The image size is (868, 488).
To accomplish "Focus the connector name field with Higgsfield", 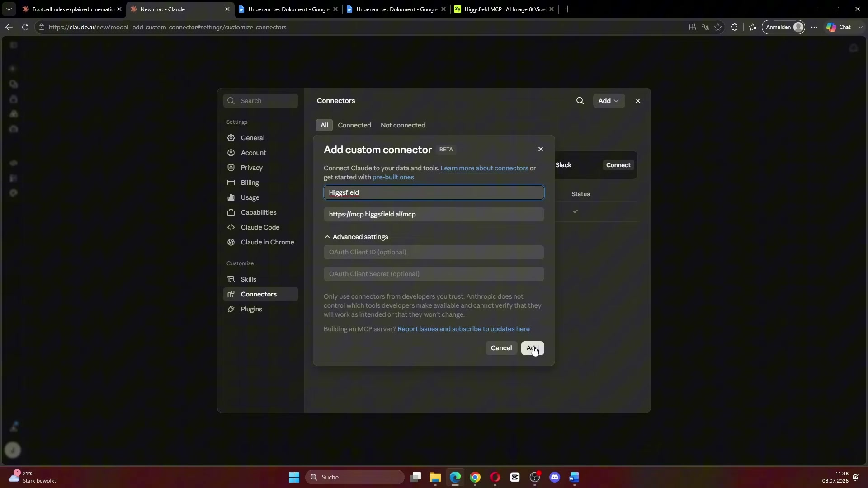I will click(434, 192).
